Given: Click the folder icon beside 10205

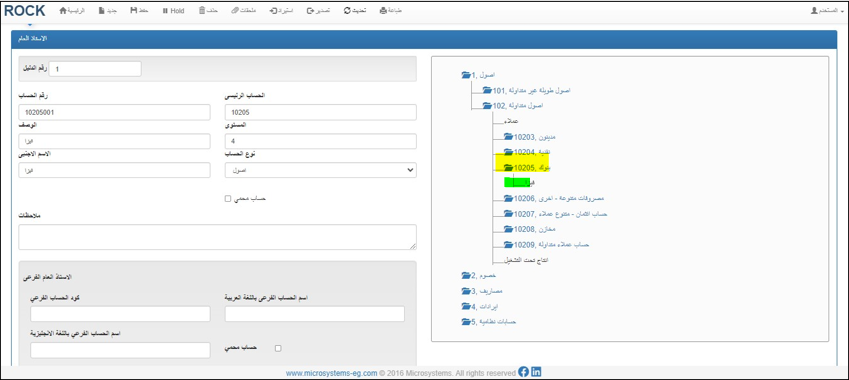Looking at the screenshot, I should (508, 168).
